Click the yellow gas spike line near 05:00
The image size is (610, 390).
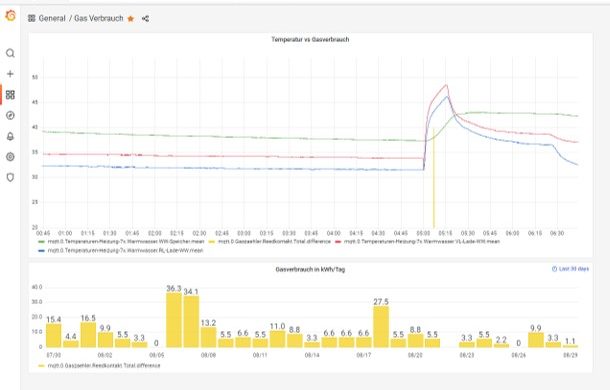point(434,177)
